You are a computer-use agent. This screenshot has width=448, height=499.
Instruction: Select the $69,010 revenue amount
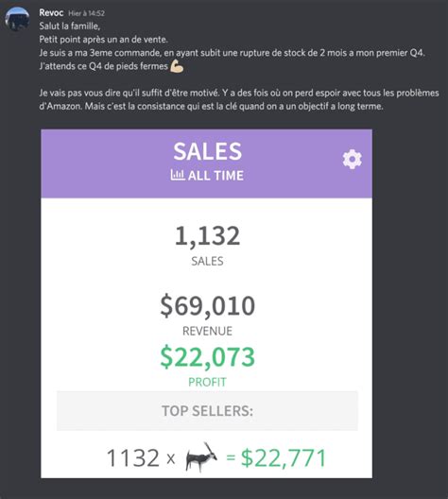pos(207,306)
